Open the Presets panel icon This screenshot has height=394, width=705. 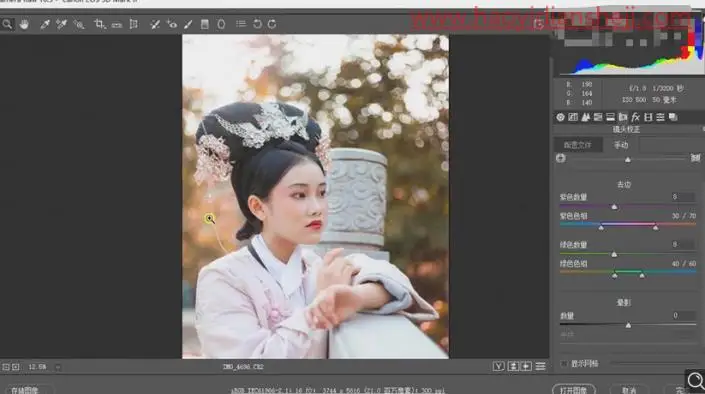coord(660,117)
